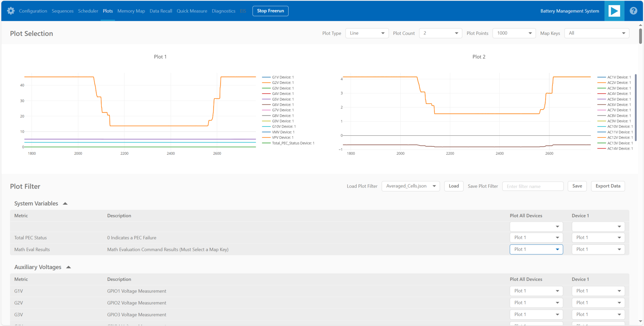Viewport: 644px width, 326px height.
Task: Open the help question mark icon
Action: pyautogui.click(x=633, y=11)
